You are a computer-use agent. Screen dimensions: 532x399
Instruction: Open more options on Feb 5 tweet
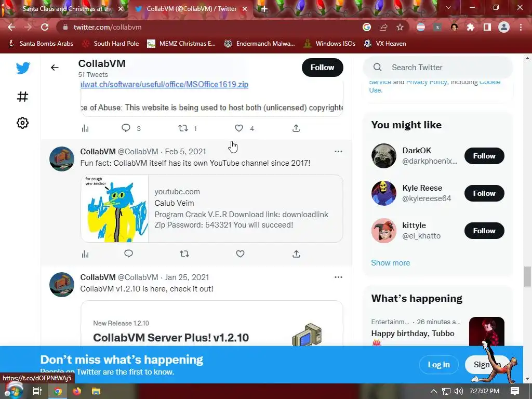tap(338, 151)
